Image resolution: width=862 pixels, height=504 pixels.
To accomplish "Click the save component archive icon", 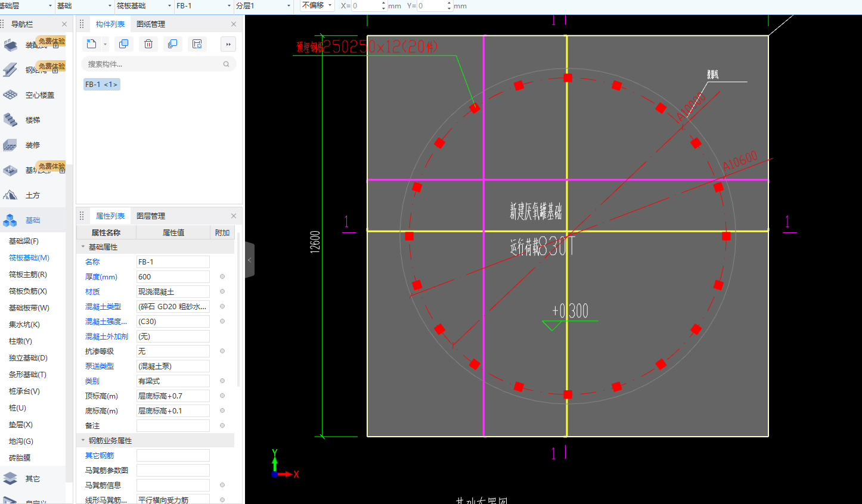I will pyautogui.click(x=197, y=44).
